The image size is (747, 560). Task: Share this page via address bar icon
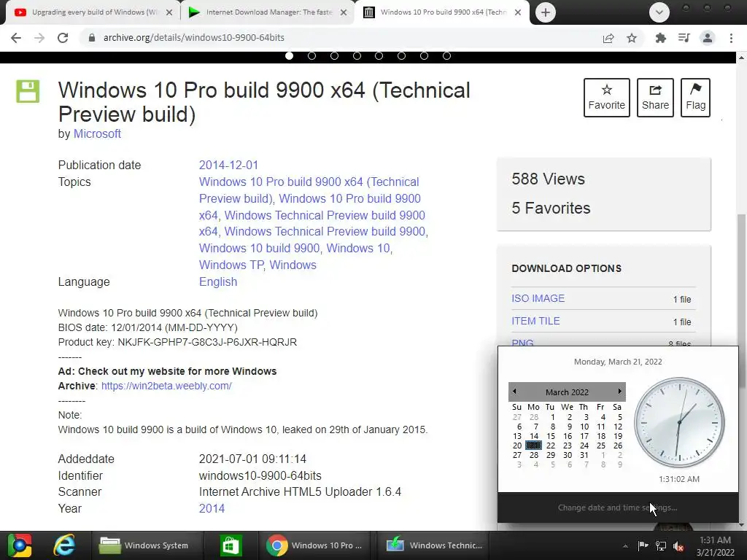608,38
